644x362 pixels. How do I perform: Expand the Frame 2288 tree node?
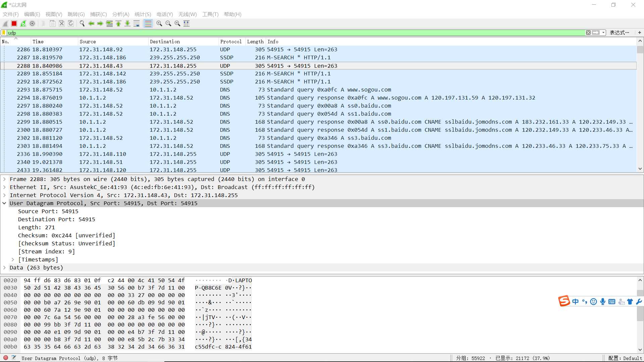[x=4, y=179]
